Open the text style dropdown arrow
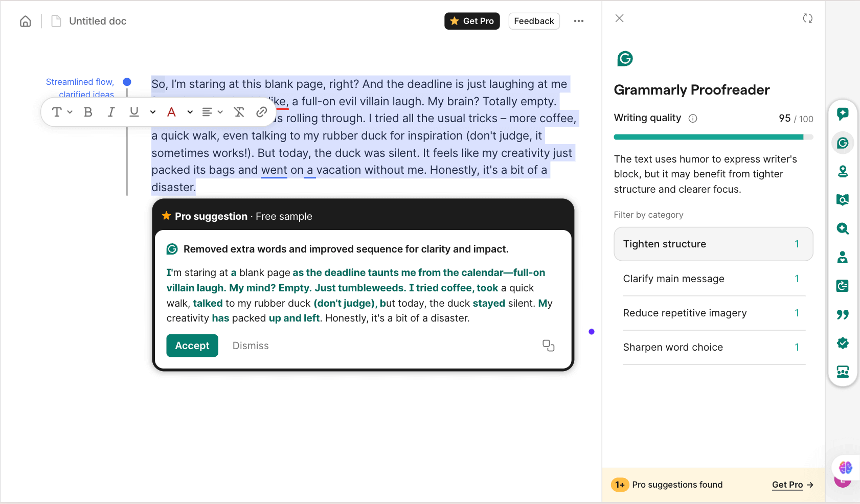Image resolution: width=860 pixels, height=504 pixels. coord(70,112)
